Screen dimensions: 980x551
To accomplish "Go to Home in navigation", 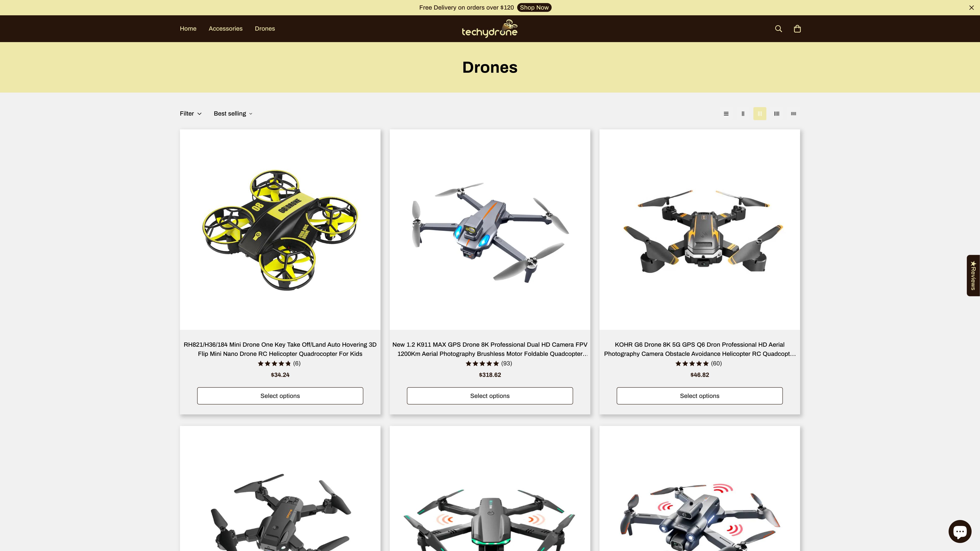I will click(x=188, y=29).
